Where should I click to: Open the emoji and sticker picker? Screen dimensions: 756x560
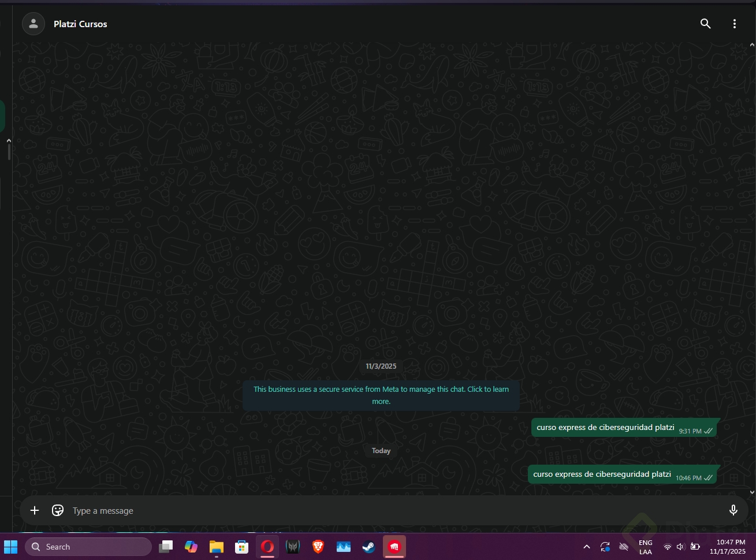58,510
